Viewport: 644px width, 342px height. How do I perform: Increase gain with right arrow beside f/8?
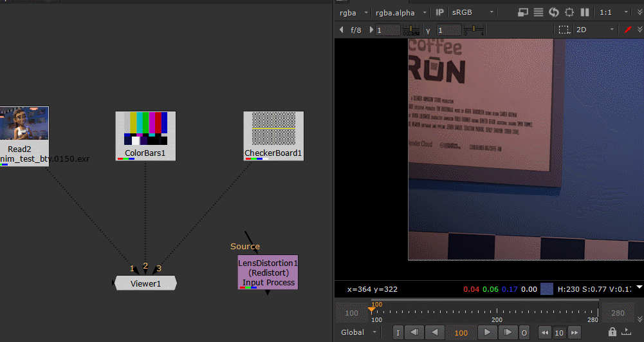tap(371, 30)
